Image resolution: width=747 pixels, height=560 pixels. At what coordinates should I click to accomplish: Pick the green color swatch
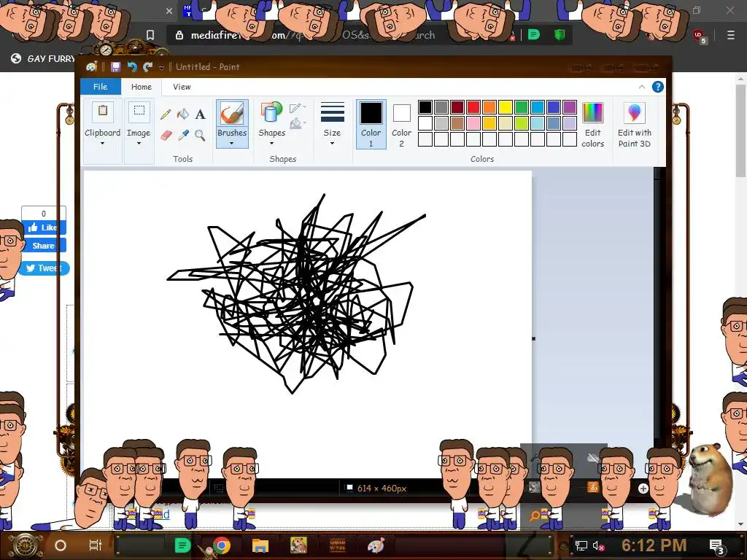[x=521, y=107]
